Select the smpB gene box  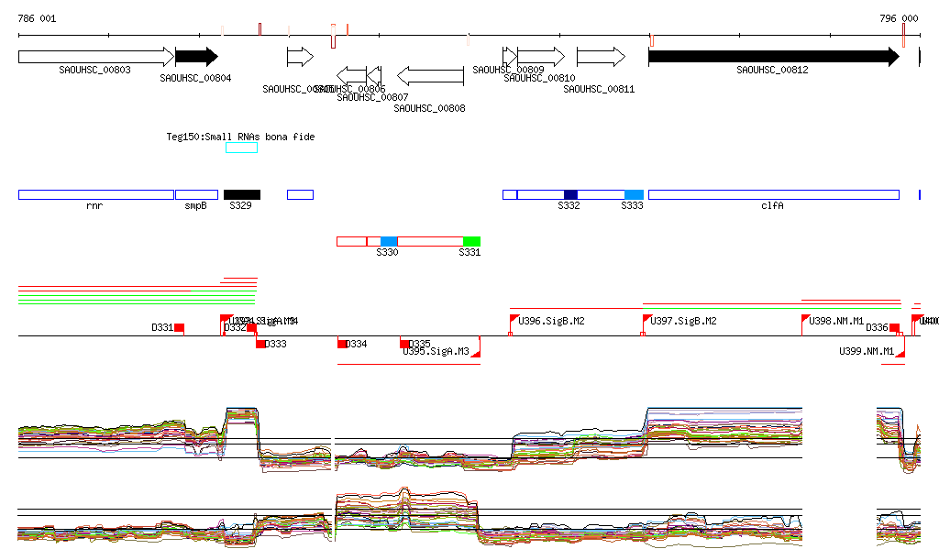click(196, 194)
